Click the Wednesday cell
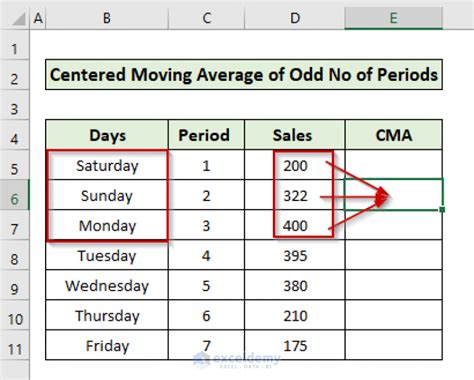474x380 pixels. click(x=107, y=285)
